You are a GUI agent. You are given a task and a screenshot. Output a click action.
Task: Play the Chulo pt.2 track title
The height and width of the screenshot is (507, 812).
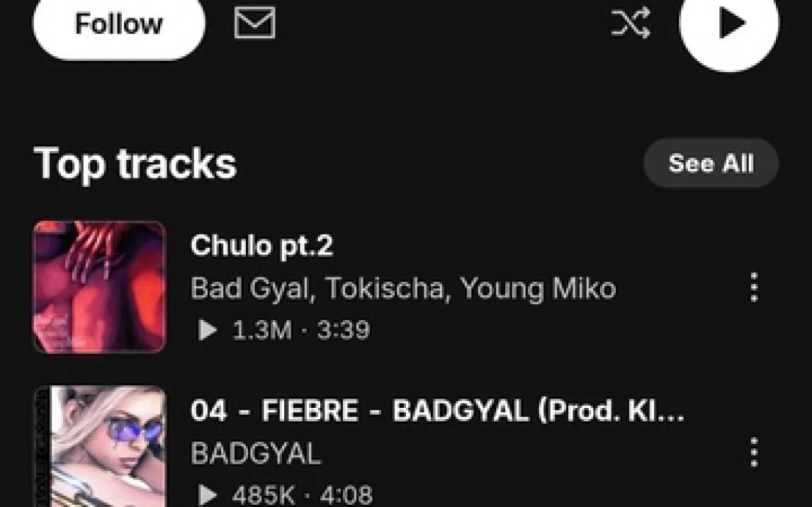[x=261, y=246]
